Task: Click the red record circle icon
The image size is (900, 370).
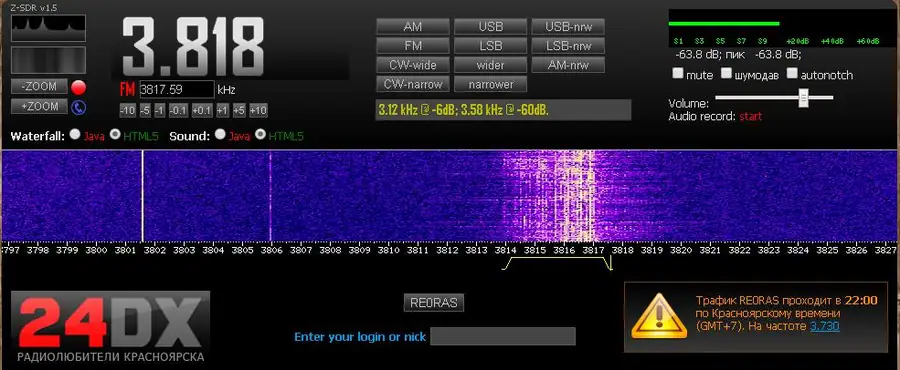Action: [x=79, y=88]
